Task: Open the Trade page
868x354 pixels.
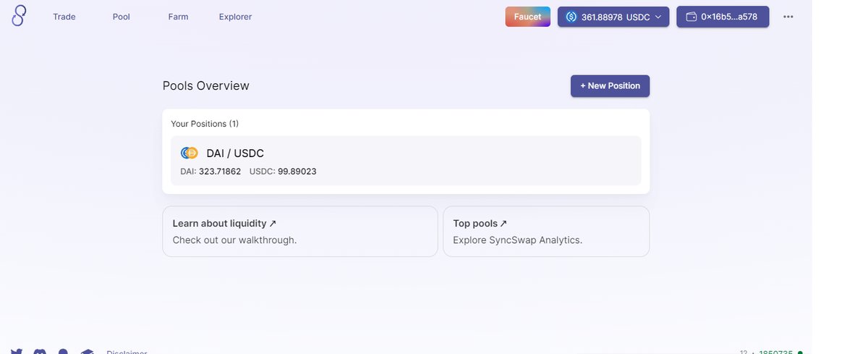Action: [64, 17]
